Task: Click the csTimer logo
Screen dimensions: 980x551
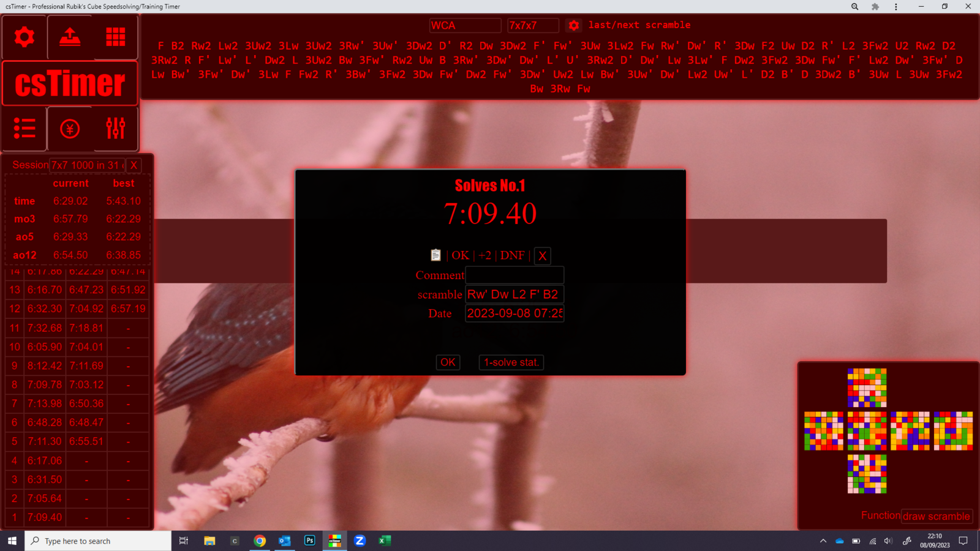Action: pyautogui.click(x=70, y=83)
